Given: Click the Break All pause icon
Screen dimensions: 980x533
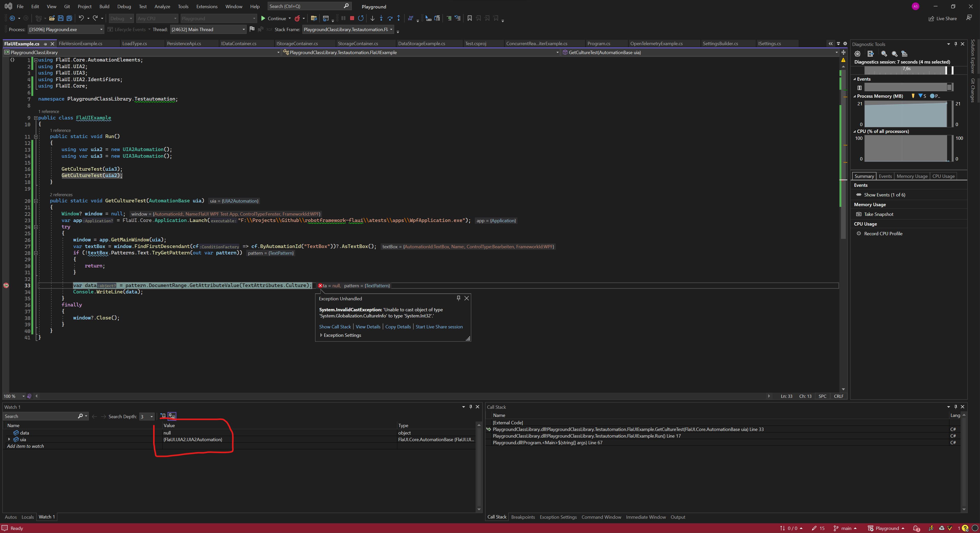Looking at the screenshot, I should point(343,18).
